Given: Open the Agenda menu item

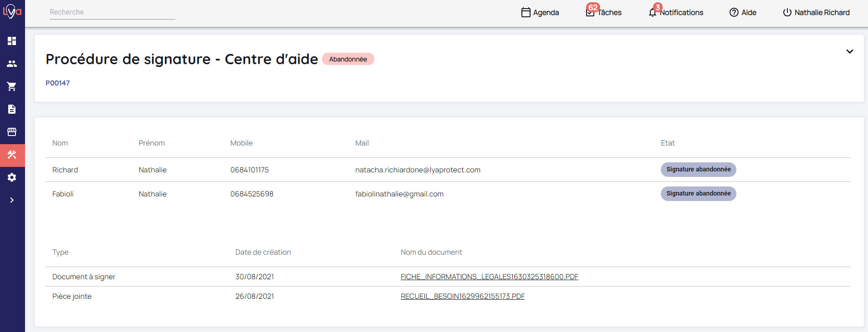Looking at the screenshot, I should pyautogui.click(x=540, y=13).
